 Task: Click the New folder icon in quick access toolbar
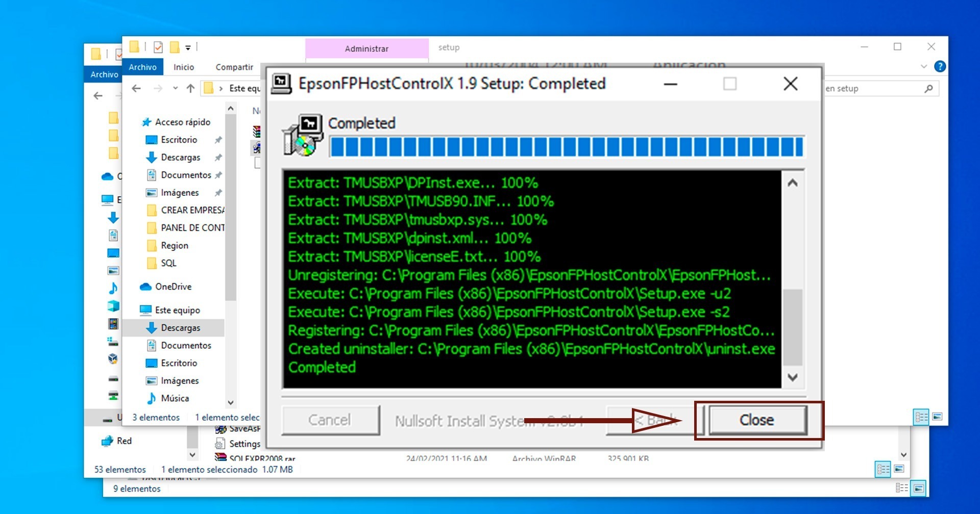tap(175, 47)
